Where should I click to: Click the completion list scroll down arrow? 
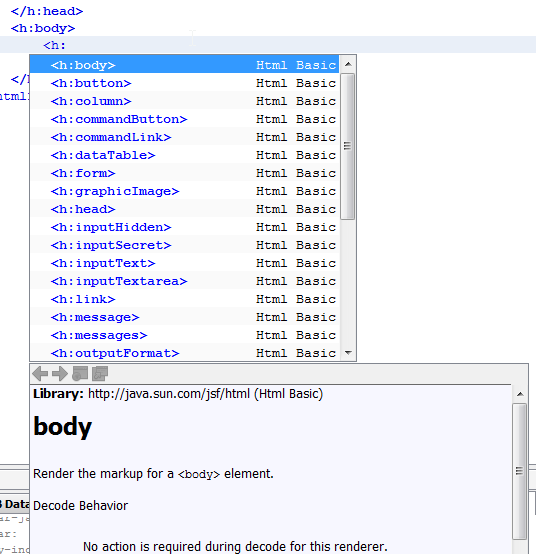click(348, 353)
